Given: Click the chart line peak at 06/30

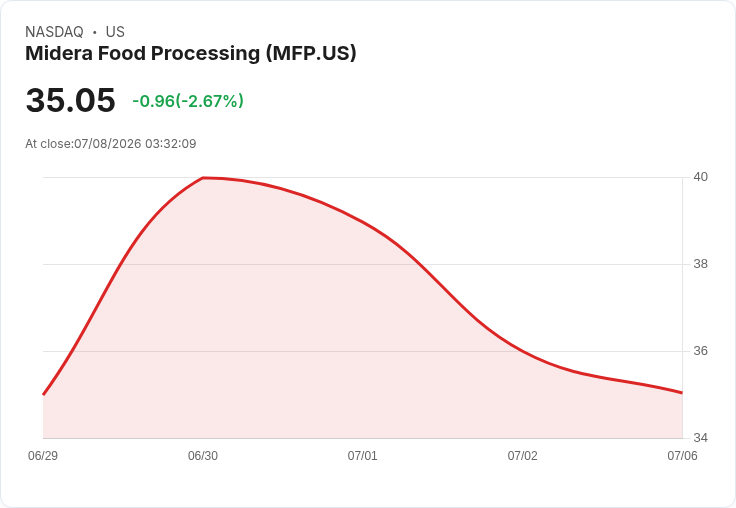Looking at the screenshot, I should tap(203, 178).
